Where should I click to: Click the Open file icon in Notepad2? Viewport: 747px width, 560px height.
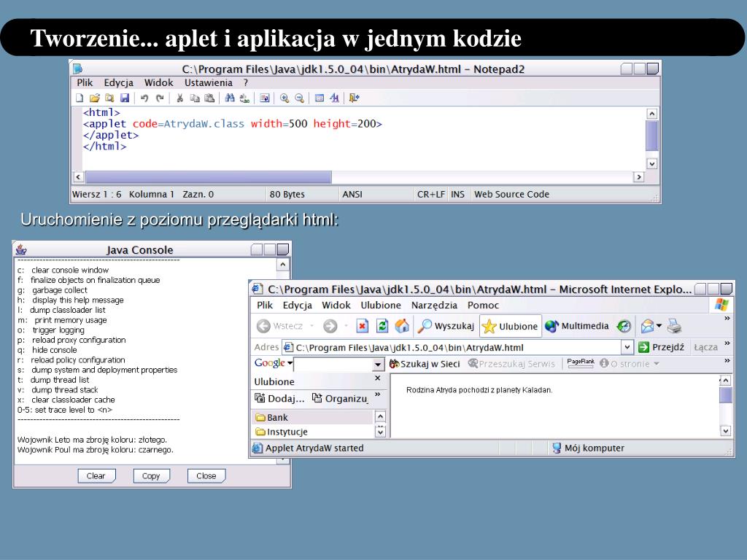pos(95,98)
